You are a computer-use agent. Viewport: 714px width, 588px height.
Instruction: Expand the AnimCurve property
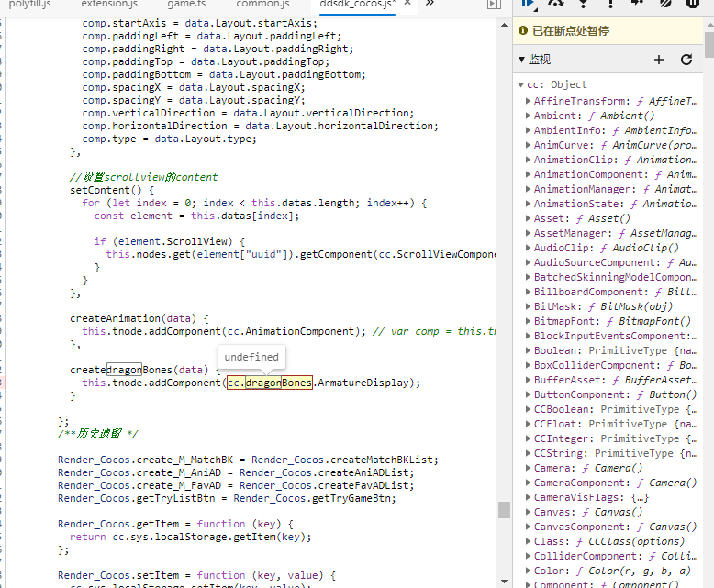[x=528, y=145]
